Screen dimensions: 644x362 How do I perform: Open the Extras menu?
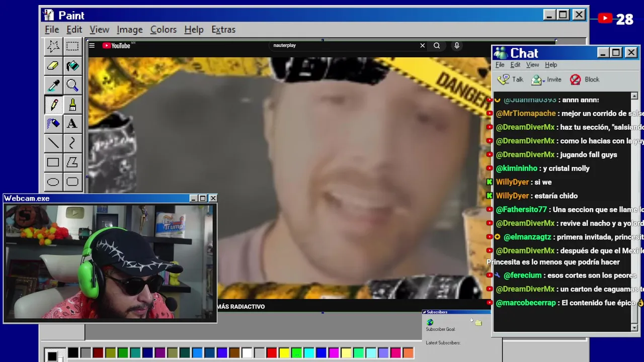(223, 30)
